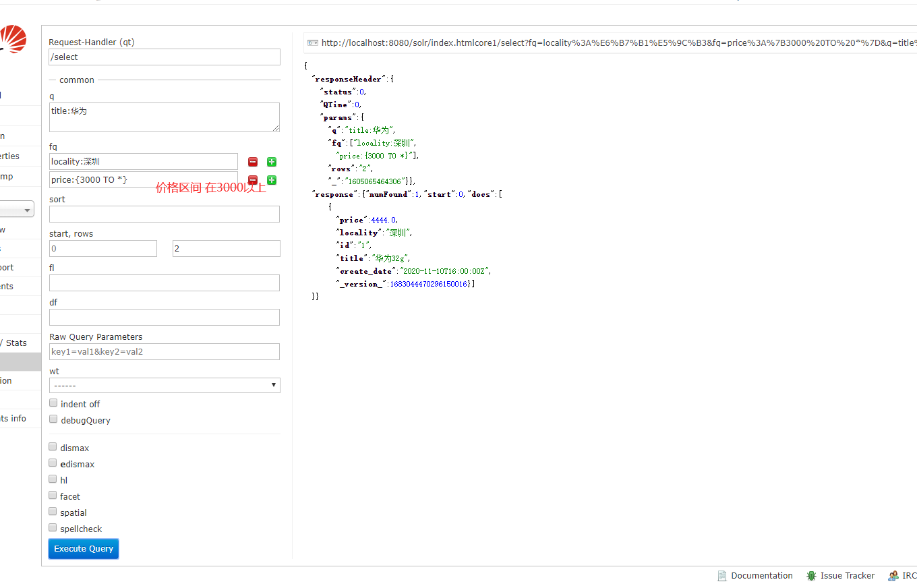Click into the q field with title:华为
This screenshot has height=588, width=917.
pos(165,117)
